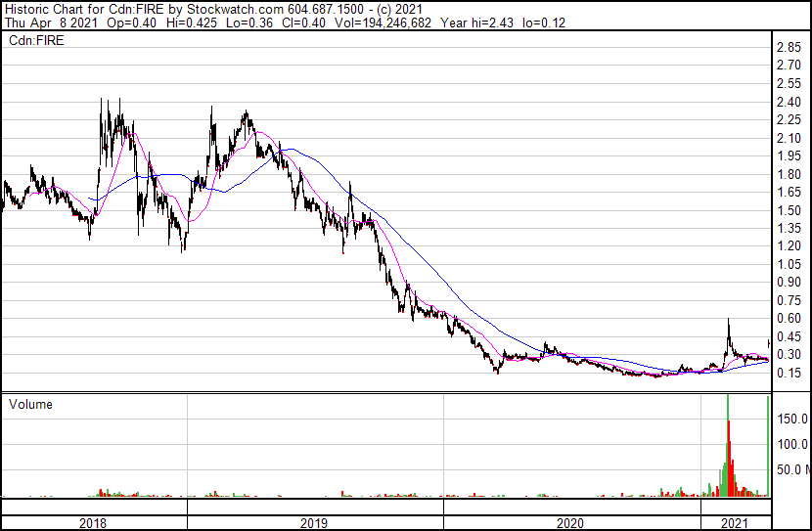The width and height of the screenshot is (812, 531).
Task: Click the 'Hi=0.425' value in the header
Action: pyautogui.click(x=192, y=22)
